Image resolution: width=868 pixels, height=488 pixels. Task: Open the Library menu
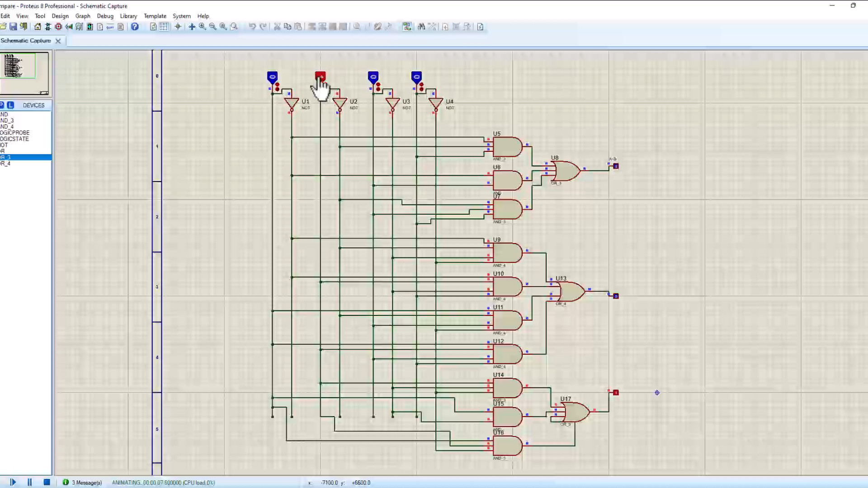[128, 16]
